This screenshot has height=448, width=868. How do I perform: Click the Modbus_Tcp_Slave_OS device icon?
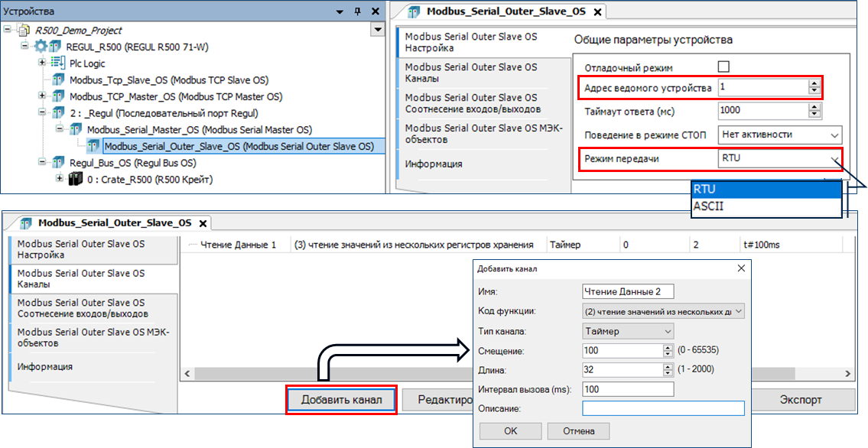tap(58, 80)
